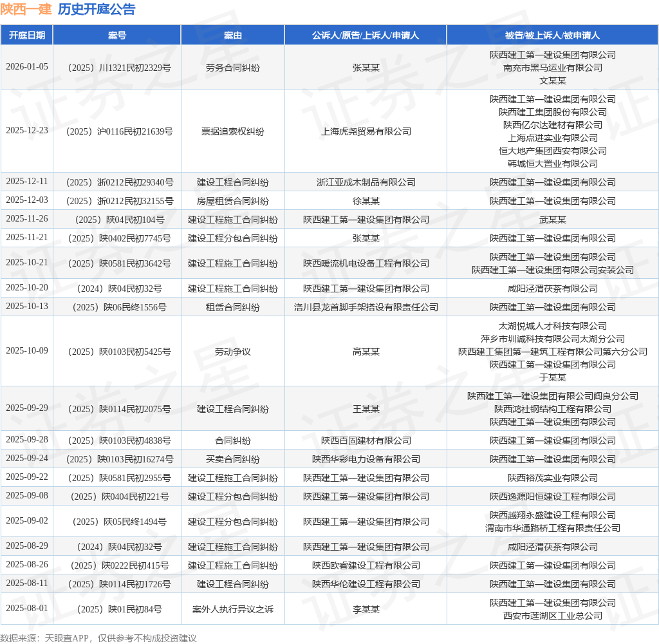
Task: Click the 租赁合同纠纷 cause cell
Action: 233,307
